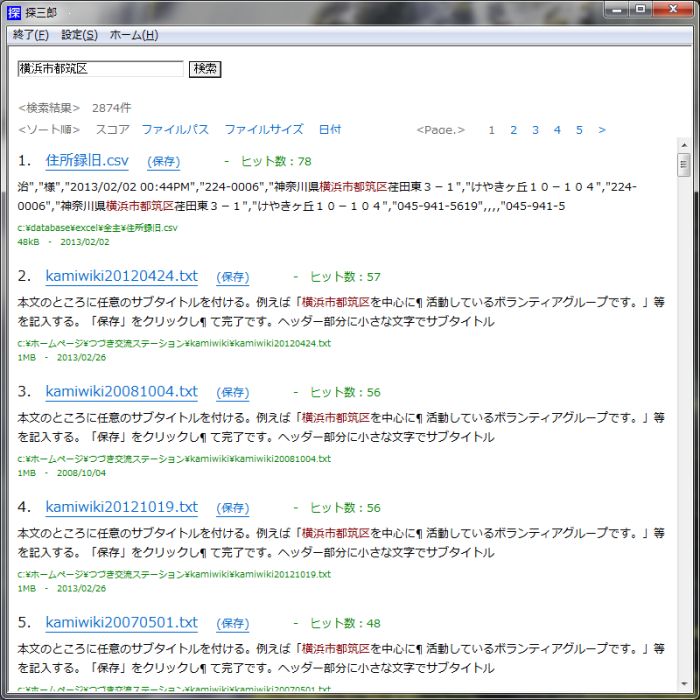Sort results by ファイルパス
This screenshot has height=700, width=700.
click(x=175, y=130)
